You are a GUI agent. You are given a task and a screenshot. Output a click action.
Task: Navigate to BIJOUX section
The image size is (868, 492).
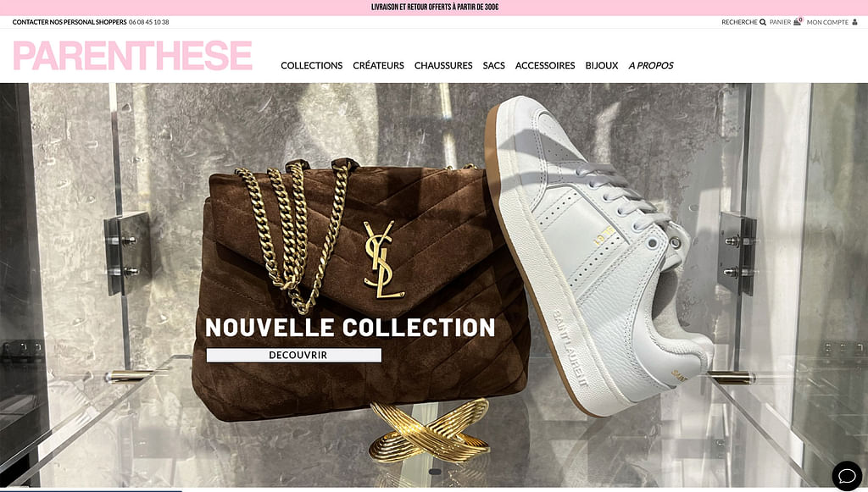pos(602,65)
